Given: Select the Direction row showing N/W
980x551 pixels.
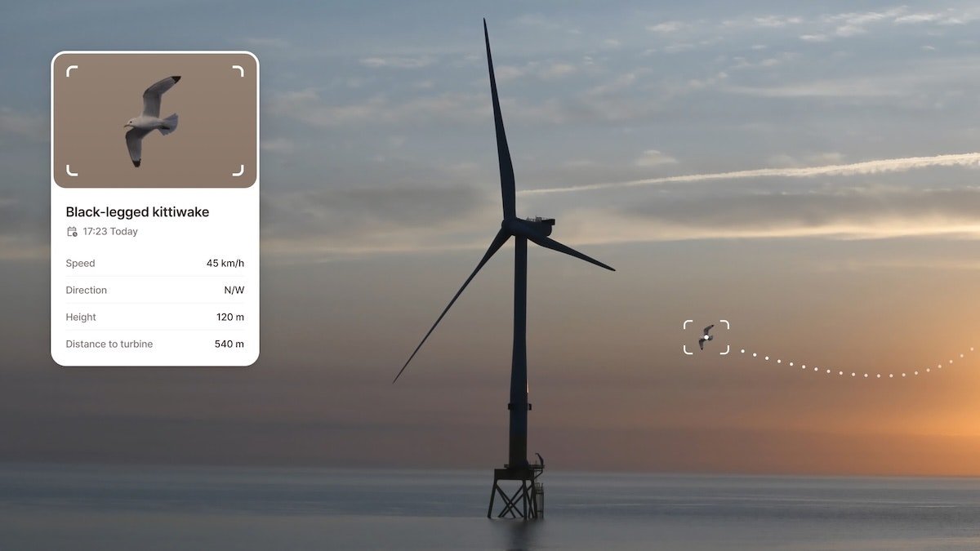Looking at the screenshot, I should 154,290.
